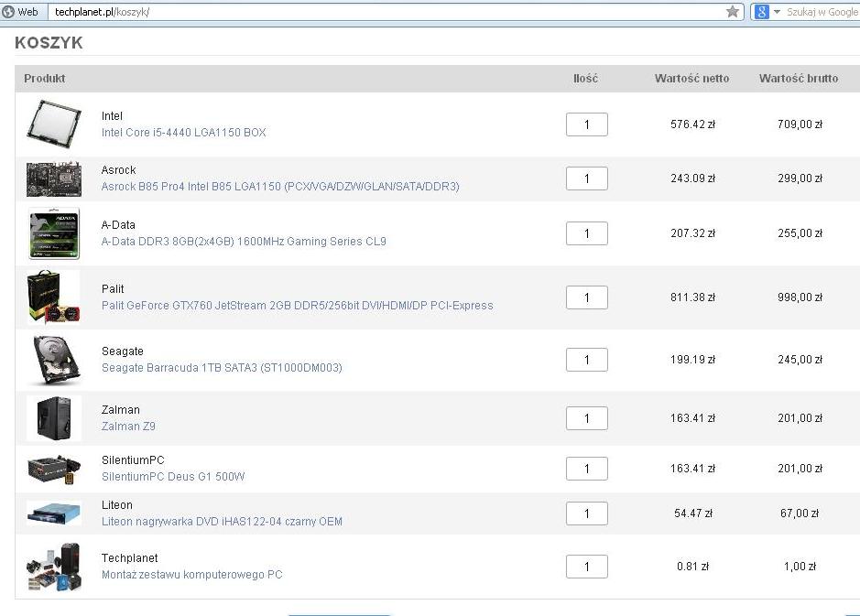The height and width of the screenshot is (616, 860).
Task: Open the Intel CPU product thumbnail
Action: [54, 124]
